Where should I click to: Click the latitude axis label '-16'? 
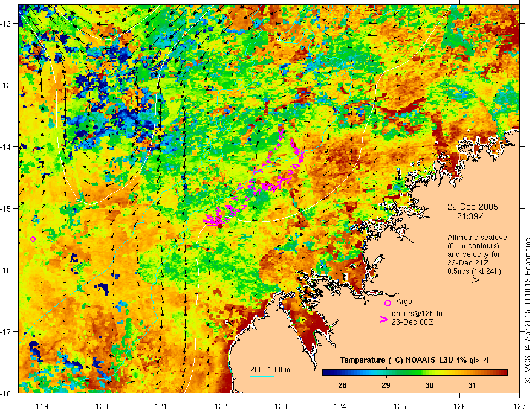[7, 270]
